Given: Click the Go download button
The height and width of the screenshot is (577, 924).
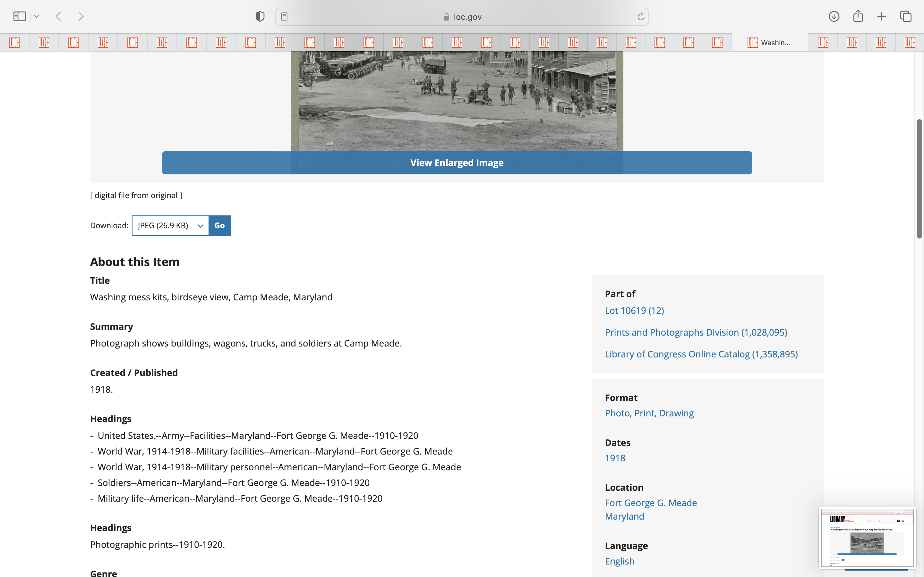Looking at the screenshot, I should pos(219,226).
